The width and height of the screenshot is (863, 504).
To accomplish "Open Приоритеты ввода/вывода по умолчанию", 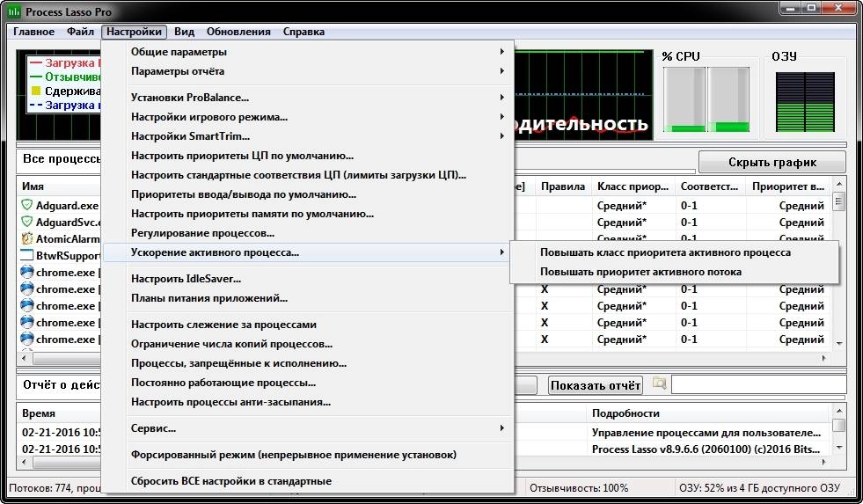I will click(308, 194).
